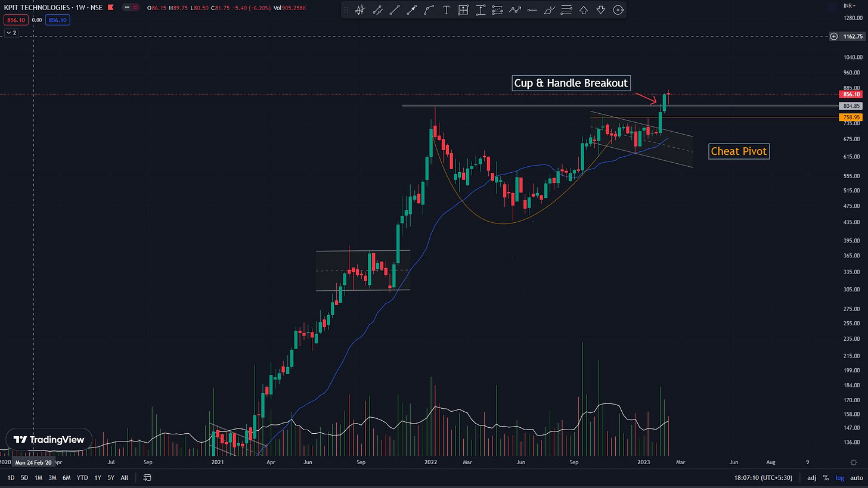Click the red 856.10 current price label
The image size is (868, 488).
pyautogui.click(x=851, y=94)
